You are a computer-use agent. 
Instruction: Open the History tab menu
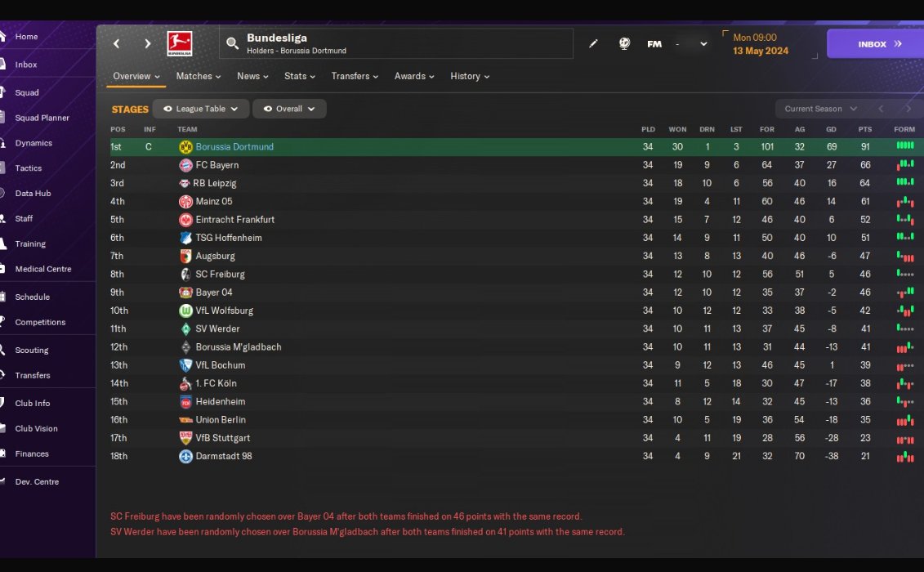(470, 76)
